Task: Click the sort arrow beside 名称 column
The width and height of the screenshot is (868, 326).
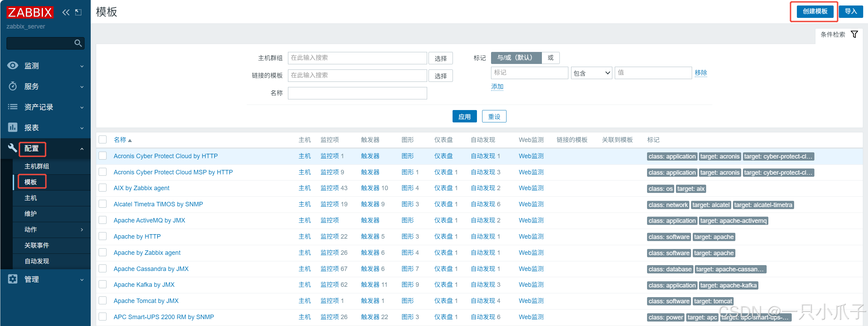Action: tap(130, 140)
